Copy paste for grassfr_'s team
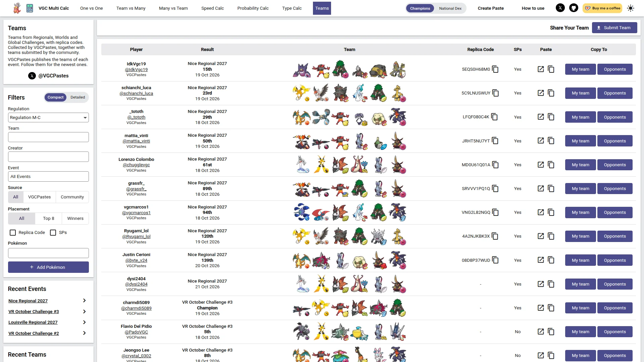Image resolution: width=644 pixels, height=362 pixels. 551,189
